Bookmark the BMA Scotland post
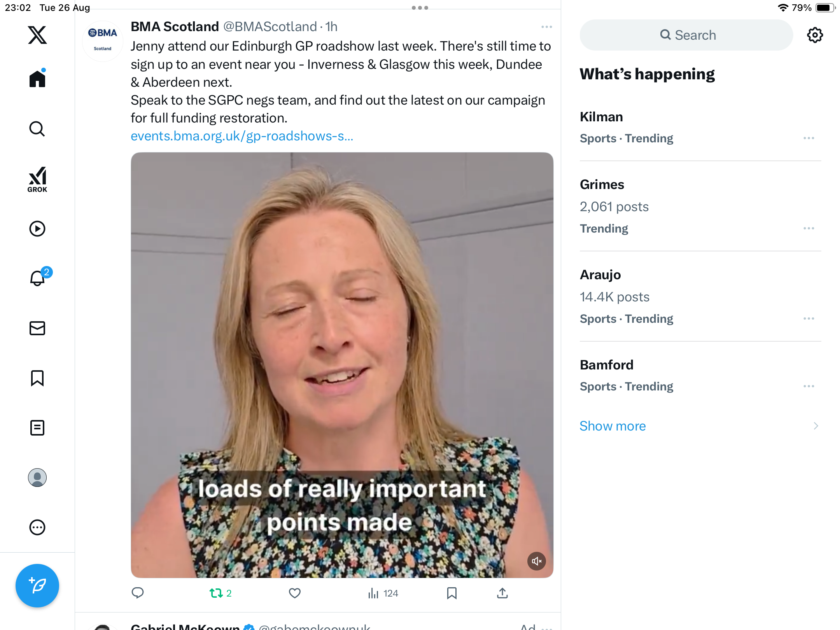This screenshot has height=630, width=840. tap(451, 593)
